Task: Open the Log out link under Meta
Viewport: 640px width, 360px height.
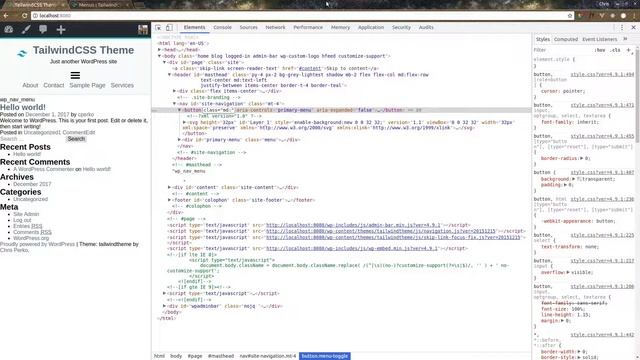Action: 22,220
